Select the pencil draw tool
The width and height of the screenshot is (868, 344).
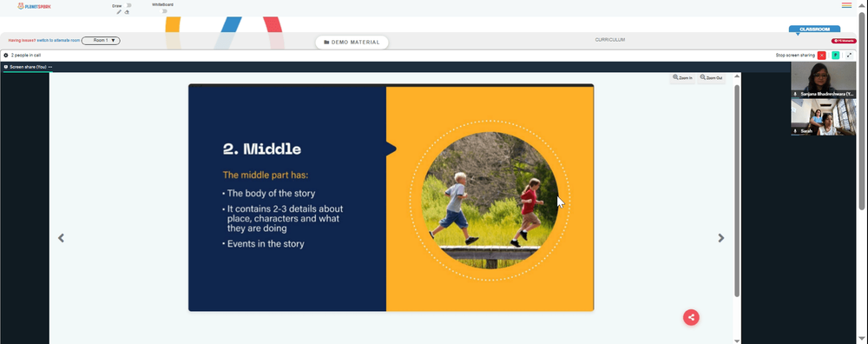click(x=119, y=11)
